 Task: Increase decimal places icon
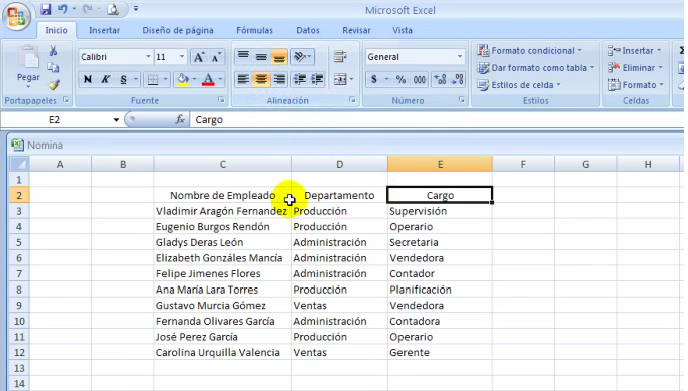tap(440, 79)
